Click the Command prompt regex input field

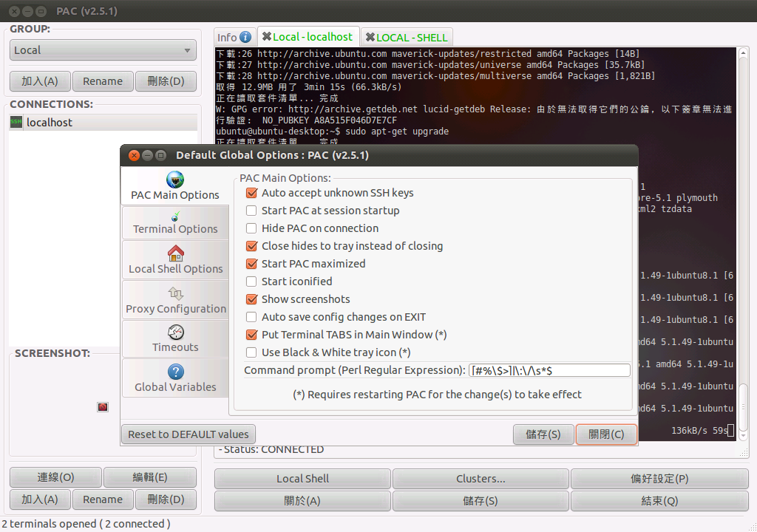point(549,370)
